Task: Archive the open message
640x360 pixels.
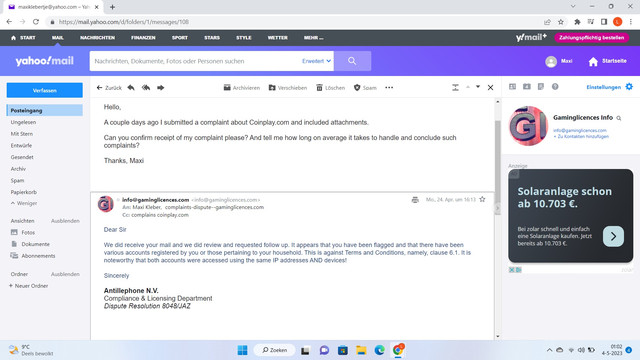Action: (x=242, y=87)
